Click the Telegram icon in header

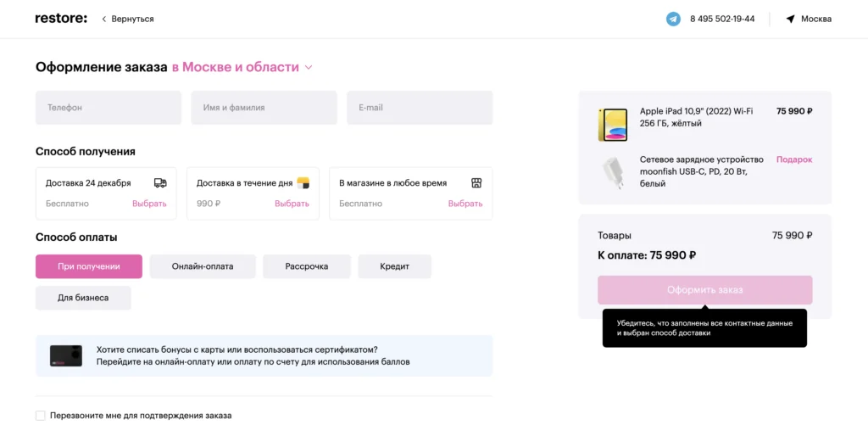click(x=673, y=19)
